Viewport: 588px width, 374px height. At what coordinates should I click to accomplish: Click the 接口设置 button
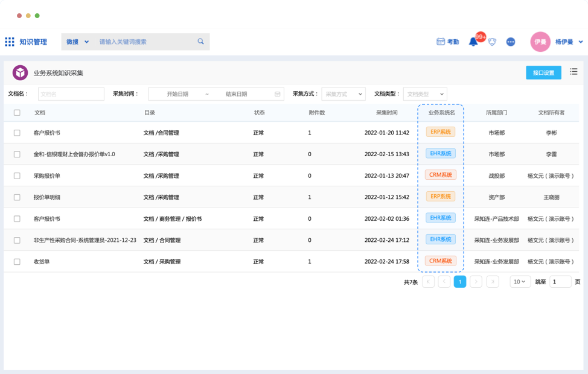coord(543,72)
